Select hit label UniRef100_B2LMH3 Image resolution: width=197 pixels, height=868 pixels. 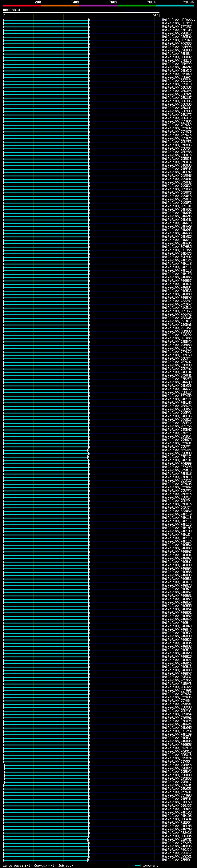177,453
